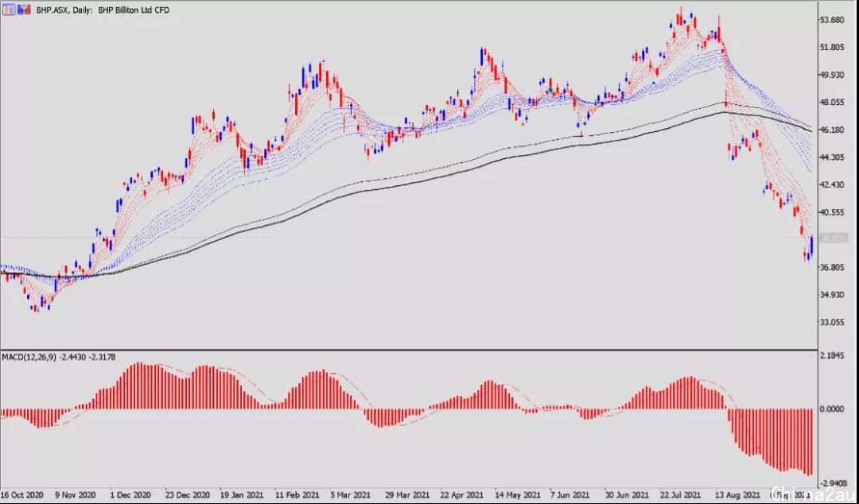Click the 49.930 price scale label
859x504 pixels.
pos(833,75)
